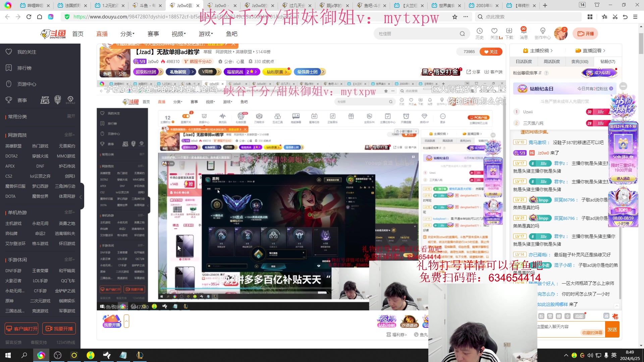
Task: Click 分享 share icon under stream title
Action: pos(473,72)
